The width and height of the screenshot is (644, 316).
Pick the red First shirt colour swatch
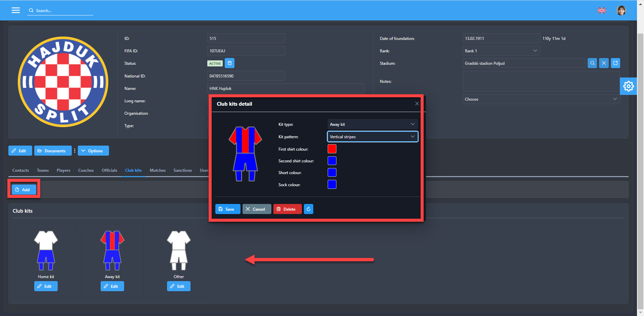pos(332,149)
